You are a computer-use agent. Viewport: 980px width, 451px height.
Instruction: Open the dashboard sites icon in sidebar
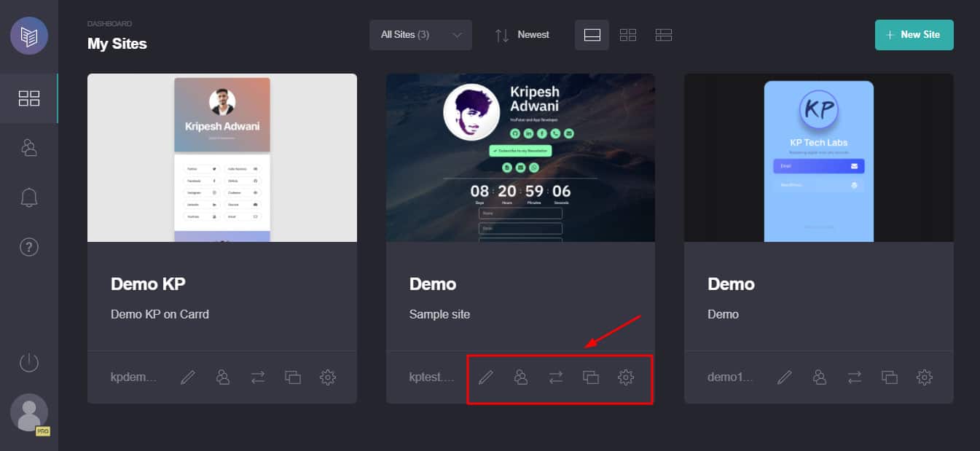coord(29,98)
